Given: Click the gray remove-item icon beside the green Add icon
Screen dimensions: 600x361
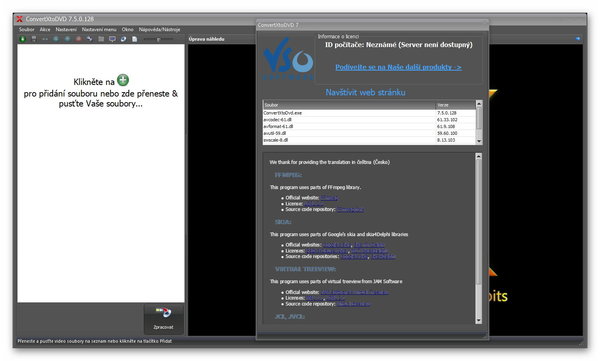Looking at the screenshot, I should [34, 39].
